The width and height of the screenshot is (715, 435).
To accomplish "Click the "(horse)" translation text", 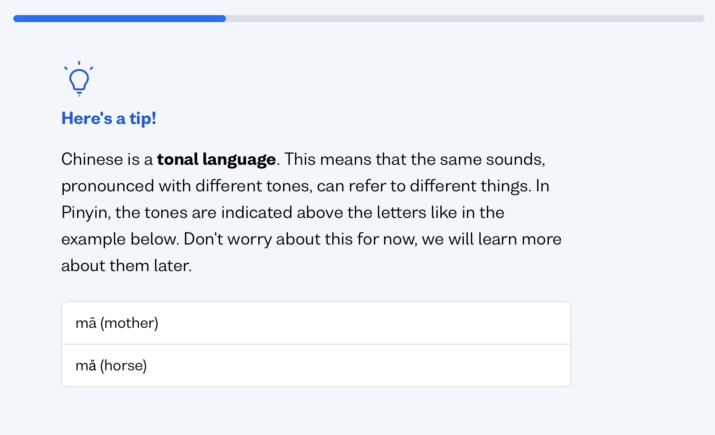I will 124,366.
